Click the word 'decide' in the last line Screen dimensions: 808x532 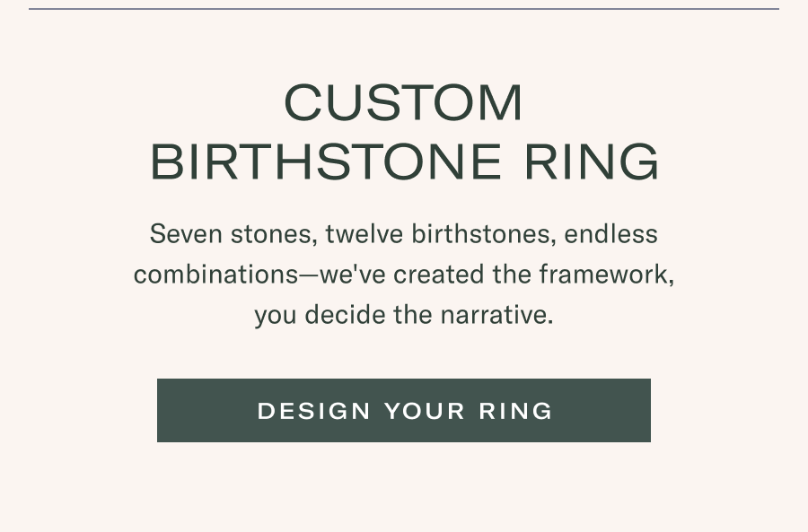click(345, 315)
